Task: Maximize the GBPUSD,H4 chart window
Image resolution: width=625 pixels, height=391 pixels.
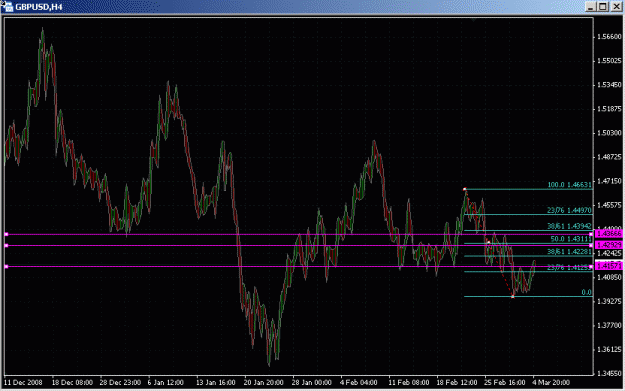Action: pyautogui.click(x=603, y=7)
